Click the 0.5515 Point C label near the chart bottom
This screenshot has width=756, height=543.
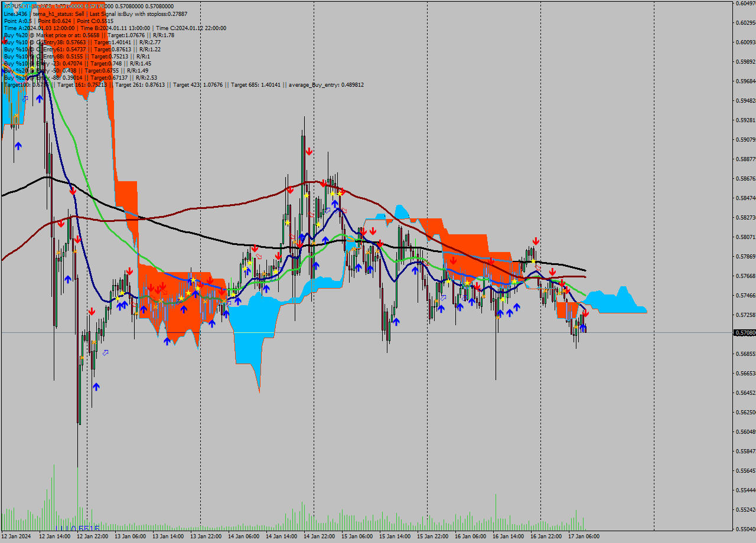click(x=77, y=528)
